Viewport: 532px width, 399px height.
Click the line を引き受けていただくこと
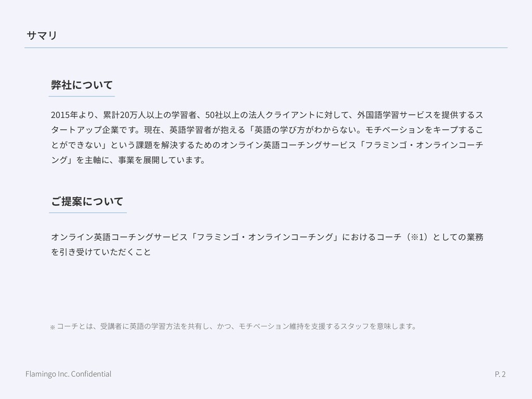pos(101,252)
